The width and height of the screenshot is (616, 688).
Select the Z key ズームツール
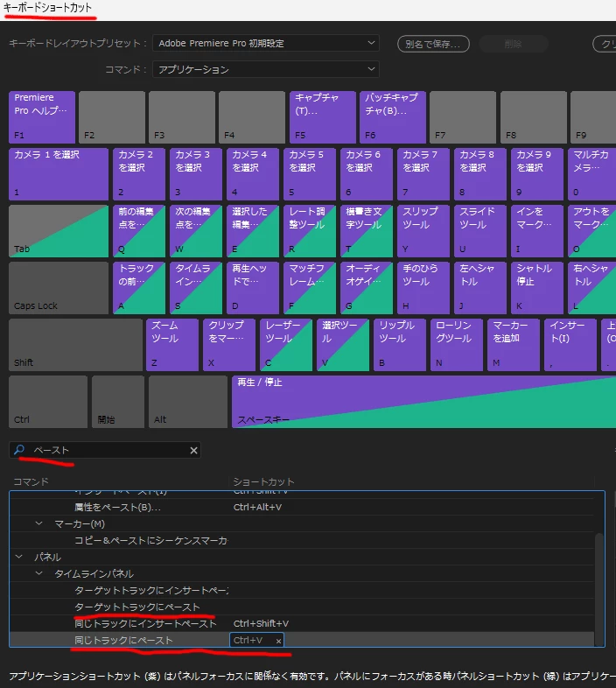(172, 345)
